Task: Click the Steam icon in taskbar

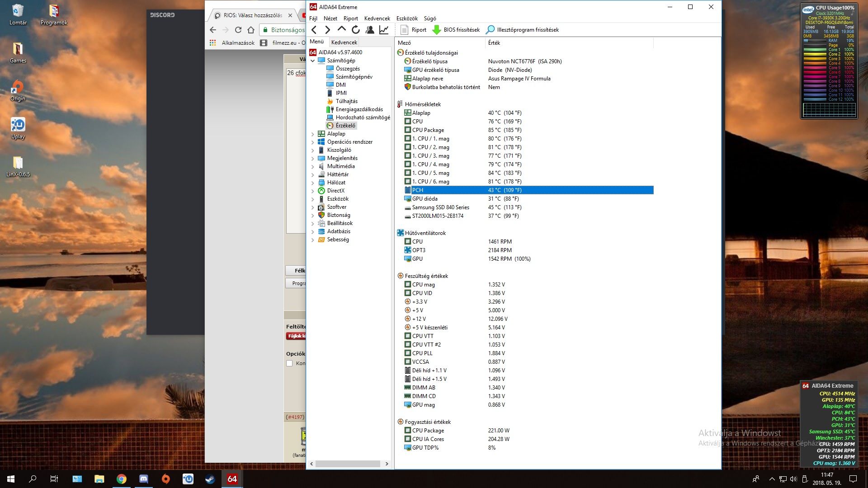Action: [x=210, y=479]
